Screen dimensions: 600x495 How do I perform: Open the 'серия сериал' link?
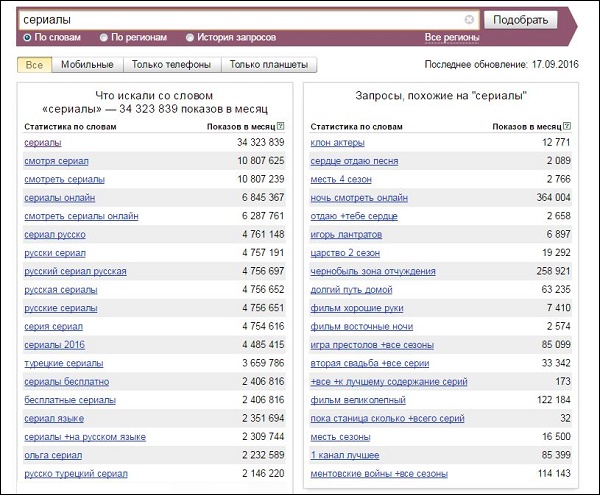(54, 326)
